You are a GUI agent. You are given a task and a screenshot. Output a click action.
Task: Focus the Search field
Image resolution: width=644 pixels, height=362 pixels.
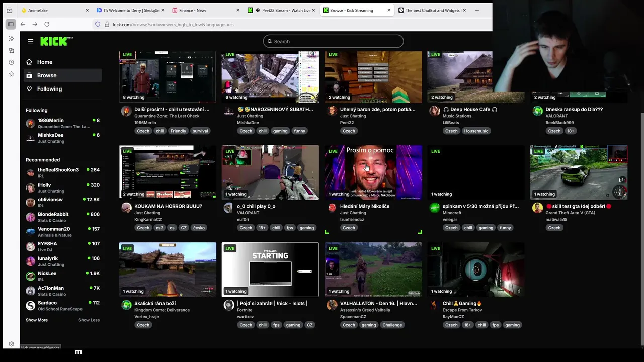click(333, 41)
